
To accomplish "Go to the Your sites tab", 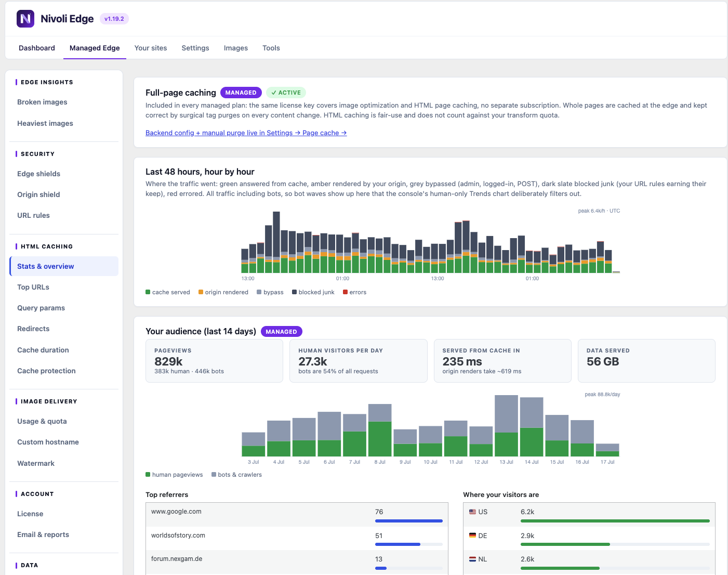I will click(151, 48).
